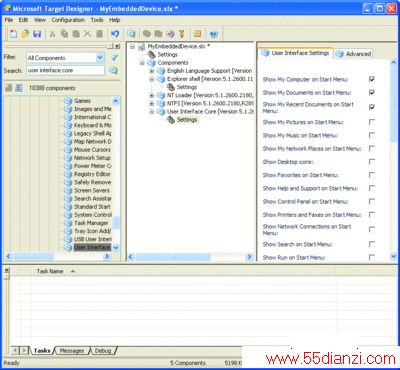Collapse the Explorer shell node

pyautogui.click(x=152, y=79)
